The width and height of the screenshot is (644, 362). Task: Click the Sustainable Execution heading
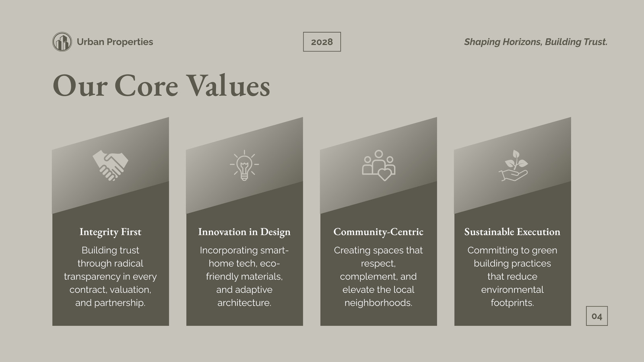point(512,232)
